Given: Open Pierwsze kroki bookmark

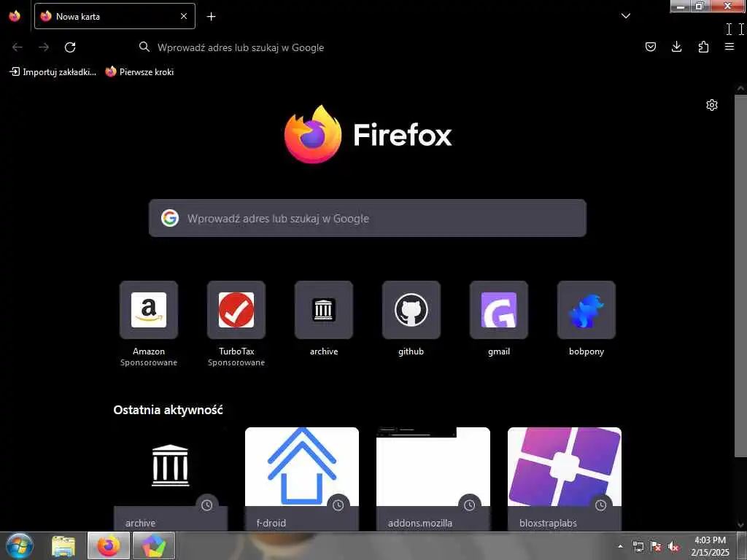Looking at the screenshot, I should tap(139, 72).
